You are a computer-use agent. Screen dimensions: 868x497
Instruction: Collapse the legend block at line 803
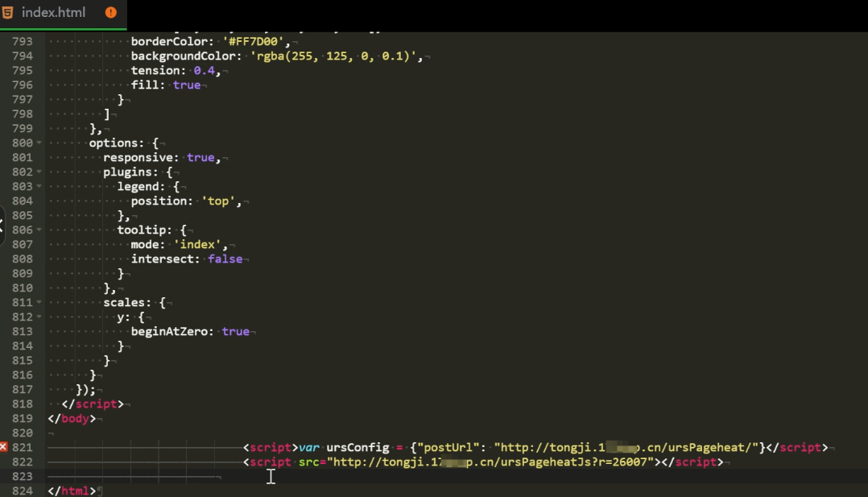(x=39, y=186)
